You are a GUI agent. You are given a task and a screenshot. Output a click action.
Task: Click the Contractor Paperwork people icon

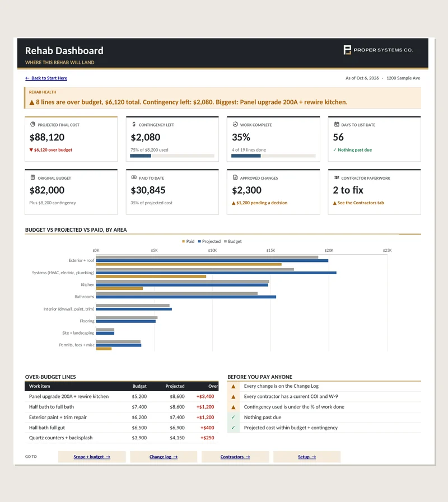pos(337,177)
